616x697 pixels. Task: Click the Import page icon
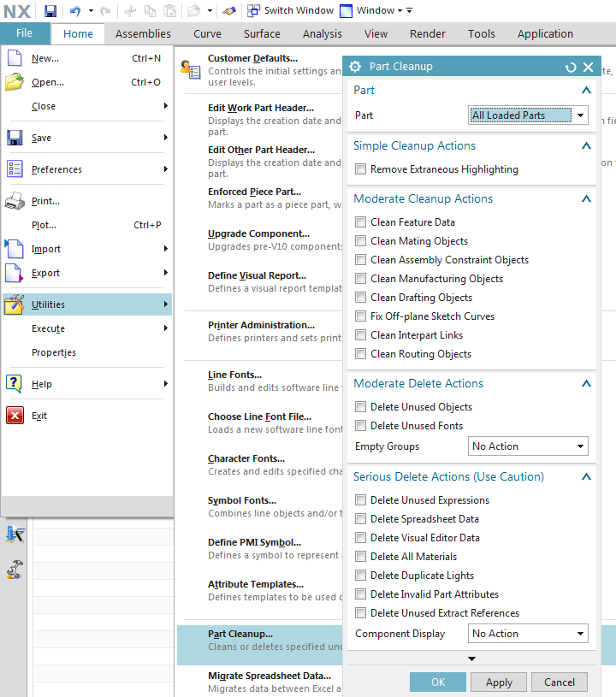coord(15,249)
